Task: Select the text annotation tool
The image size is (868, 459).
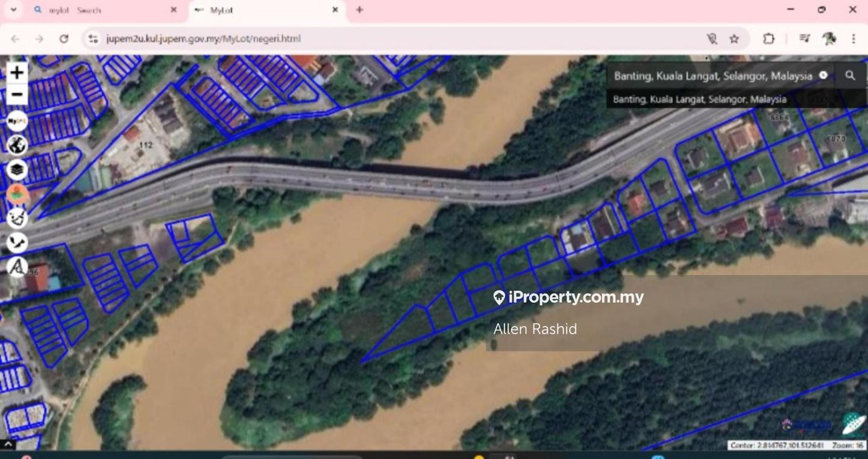Action: pyautogui.click(x=17, y=266)
